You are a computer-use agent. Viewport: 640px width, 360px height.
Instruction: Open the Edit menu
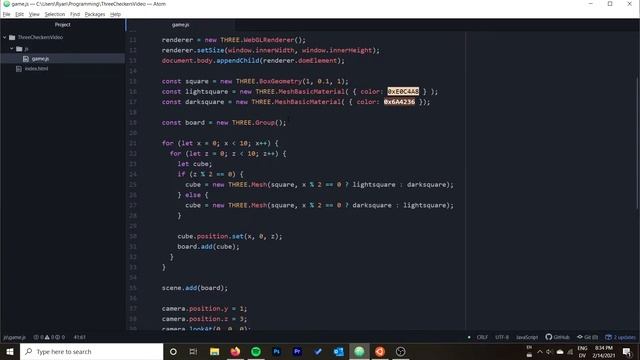click(19, 14)
